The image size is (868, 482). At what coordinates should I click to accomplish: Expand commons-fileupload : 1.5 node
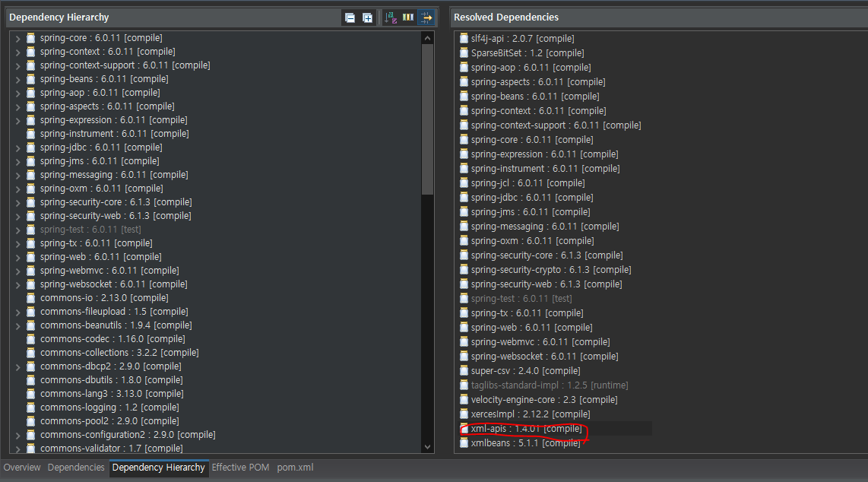point(17,312)
